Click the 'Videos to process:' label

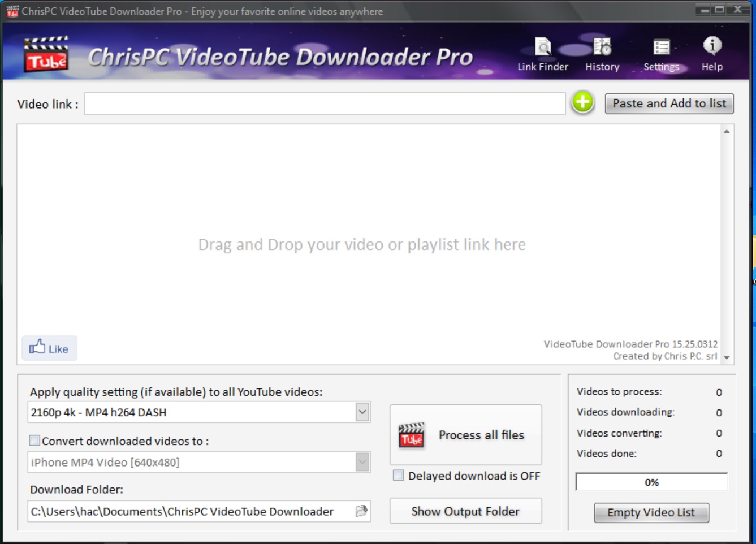(619, 391)
